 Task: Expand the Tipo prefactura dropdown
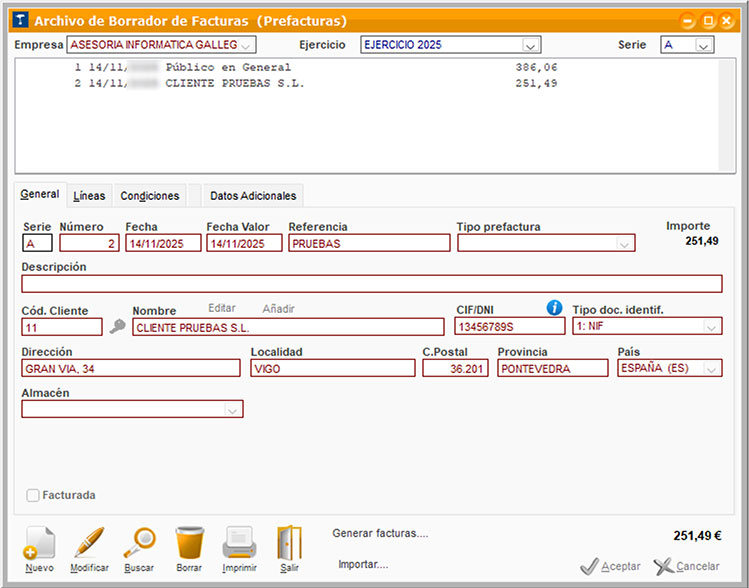[x=625, y=243]
